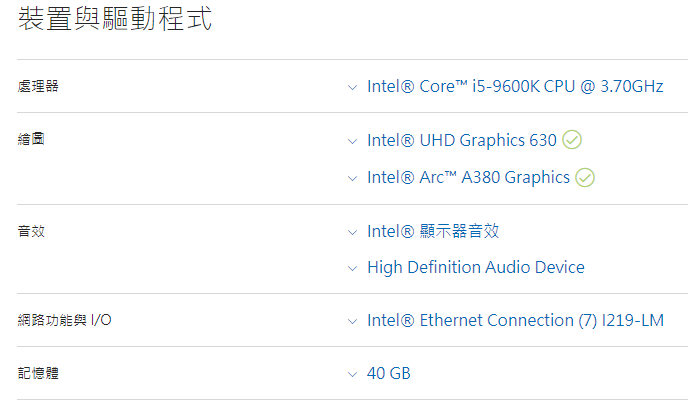Expand the High Definition Audio Device chevron

click(x=352, y=268)
